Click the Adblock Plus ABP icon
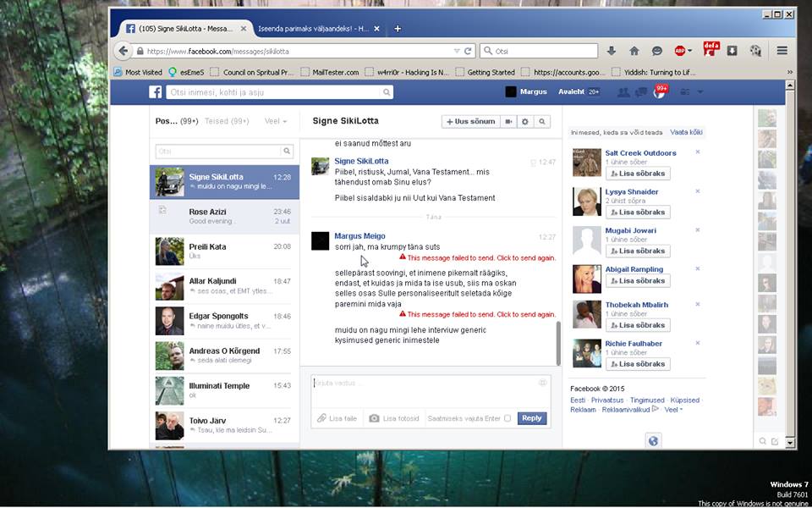 point(680,51)
